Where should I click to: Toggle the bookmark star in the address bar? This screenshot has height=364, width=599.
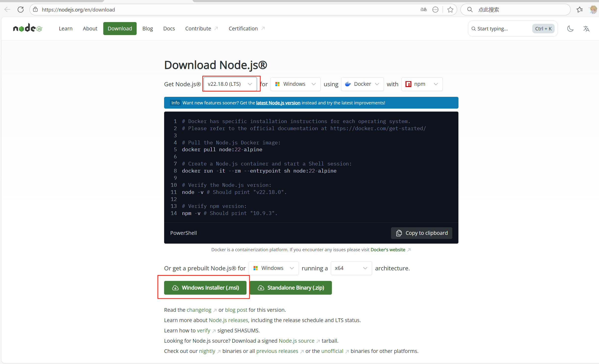click(x=450, y=10)
